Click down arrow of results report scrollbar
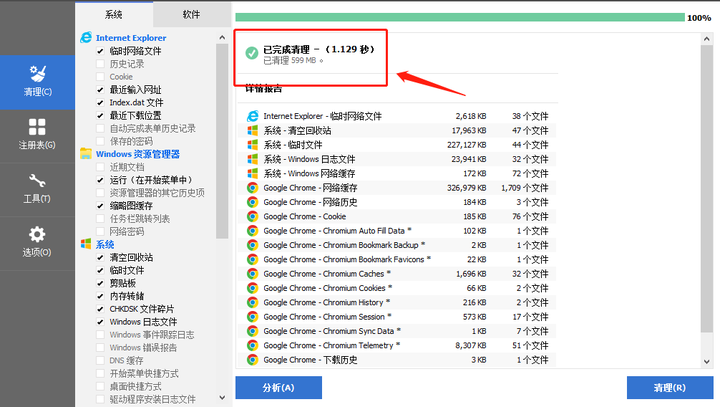The width and height of the screenshot is (720, 407). point(707,362)
